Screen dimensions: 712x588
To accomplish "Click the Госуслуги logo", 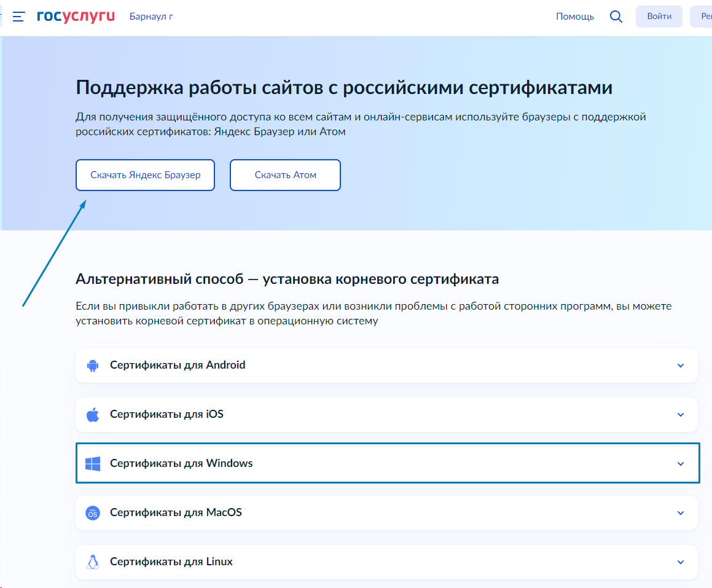I will tap(76, 17).
